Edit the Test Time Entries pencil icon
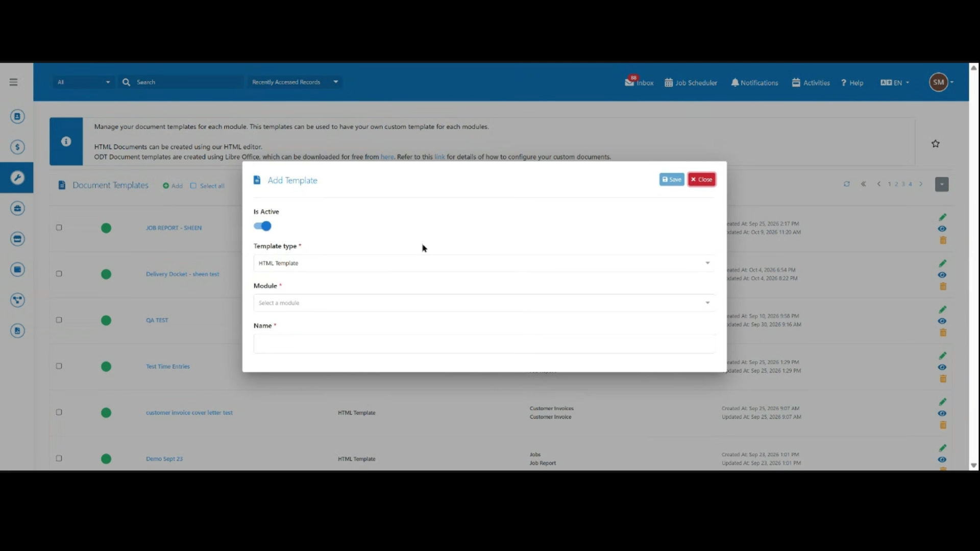 (x=943, y=356)
